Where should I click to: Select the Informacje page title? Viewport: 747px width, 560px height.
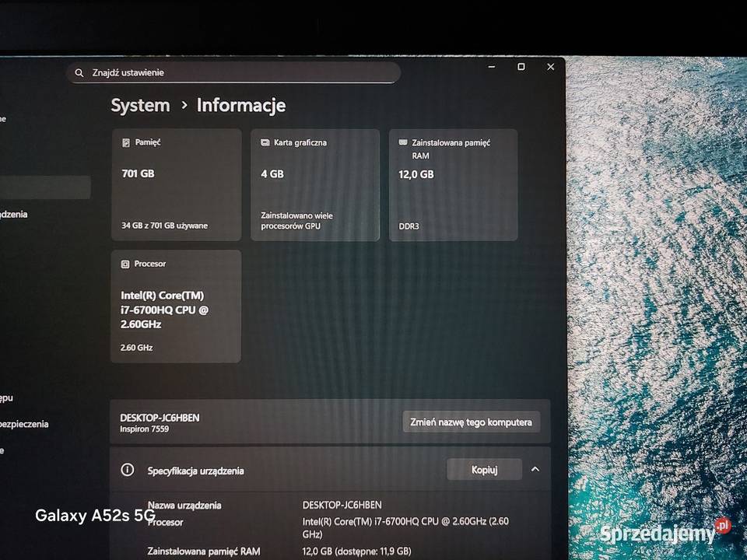tap(241, 105)
